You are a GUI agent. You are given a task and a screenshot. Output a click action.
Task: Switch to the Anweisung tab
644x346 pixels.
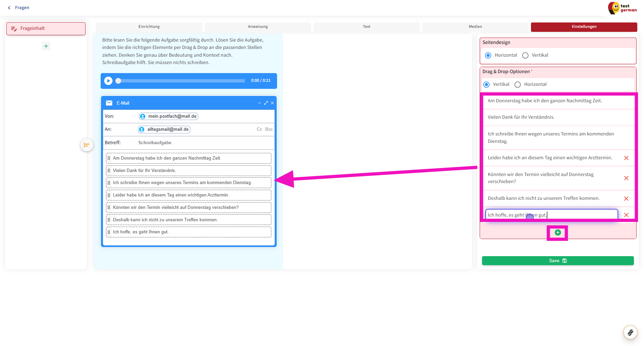coord(258,27)
